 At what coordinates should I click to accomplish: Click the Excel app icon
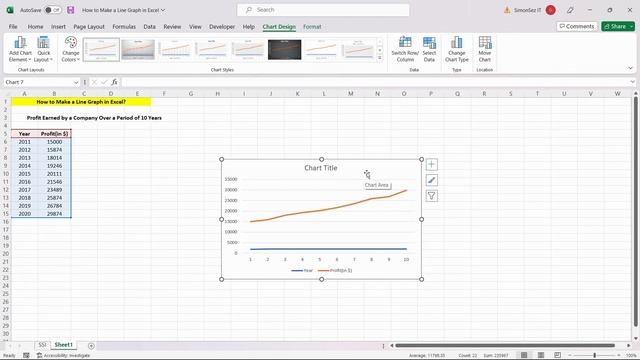click(x=10, y=10)
